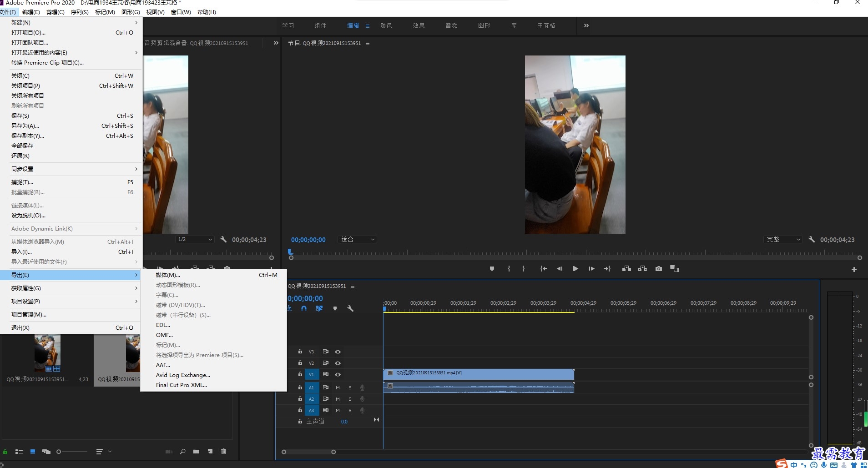Expand source panel tabs overflow arrows
The image size is (868, 468).
tap(276, 43)
